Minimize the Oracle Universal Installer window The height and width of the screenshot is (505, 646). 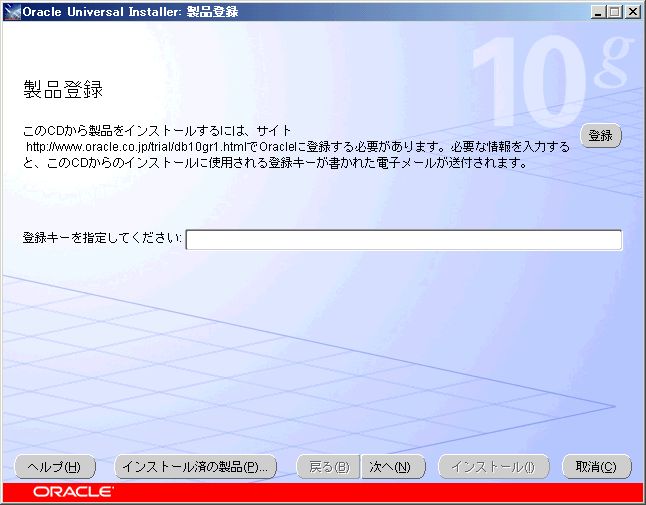598,12
